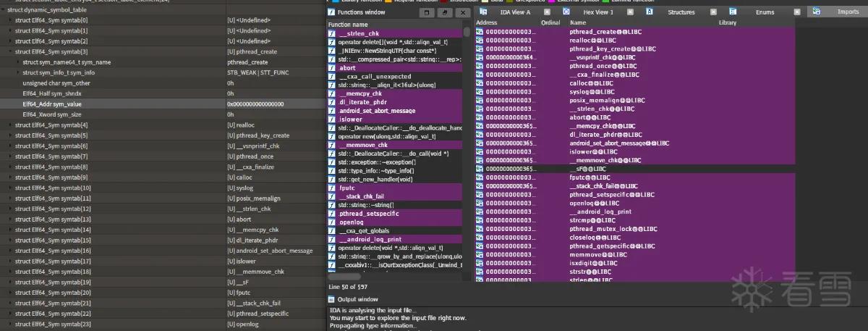
Task: Click function icon beside islower in Functions window
Action: [x=331, y=120]
